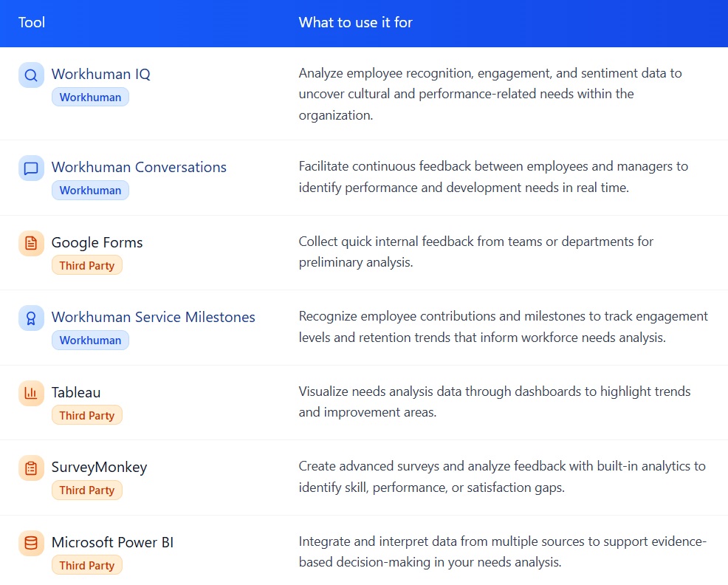Click the Third Party label under Microsoft Power BI

[x=87, y=565]
